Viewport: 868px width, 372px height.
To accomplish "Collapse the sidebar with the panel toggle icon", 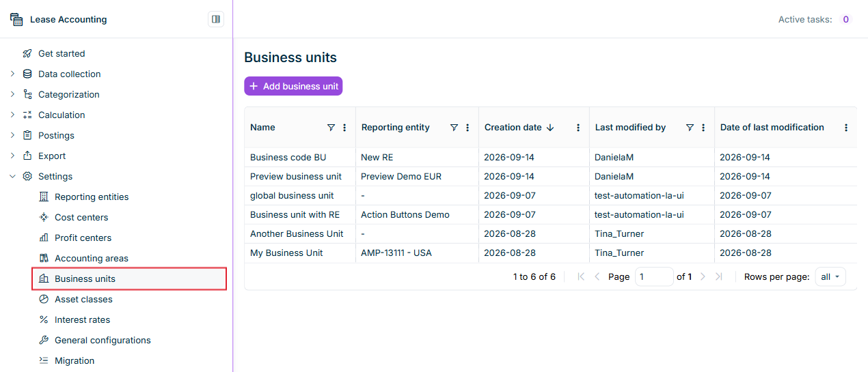I will (x=216, y=19).
